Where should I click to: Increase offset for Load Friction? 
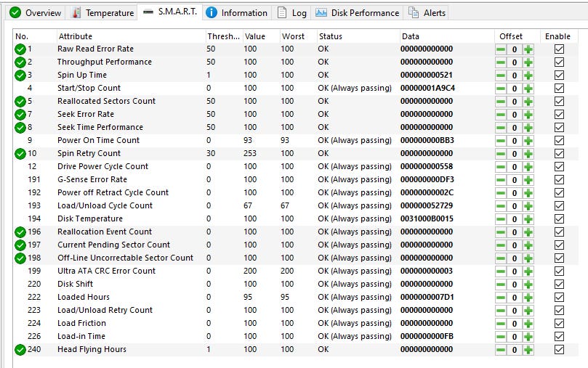(x=528, y=324)
